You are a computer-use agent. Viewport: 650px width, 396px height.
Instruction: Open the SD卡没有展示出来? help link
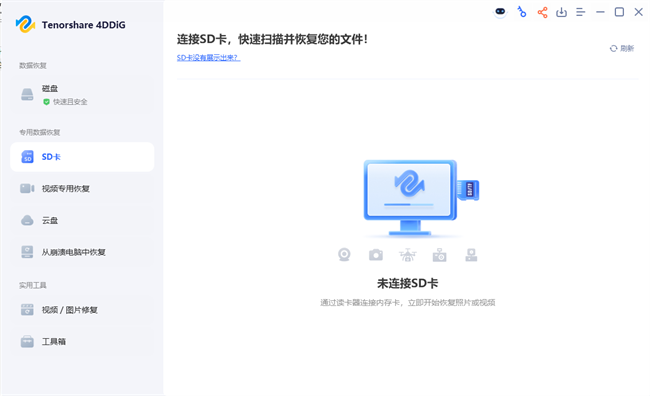(209, 58)
